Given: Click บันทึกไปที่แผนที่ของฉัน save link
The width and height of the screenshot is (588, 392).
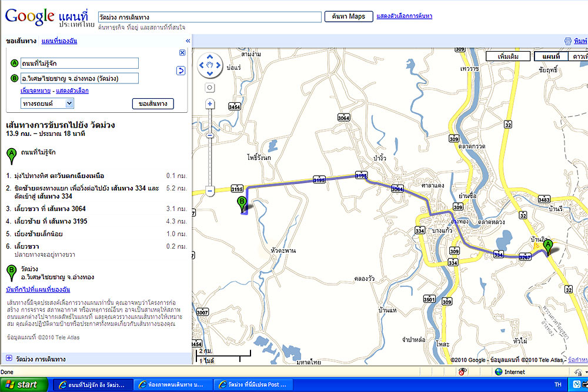Looking at the screenshot, I should click(38, 289).
